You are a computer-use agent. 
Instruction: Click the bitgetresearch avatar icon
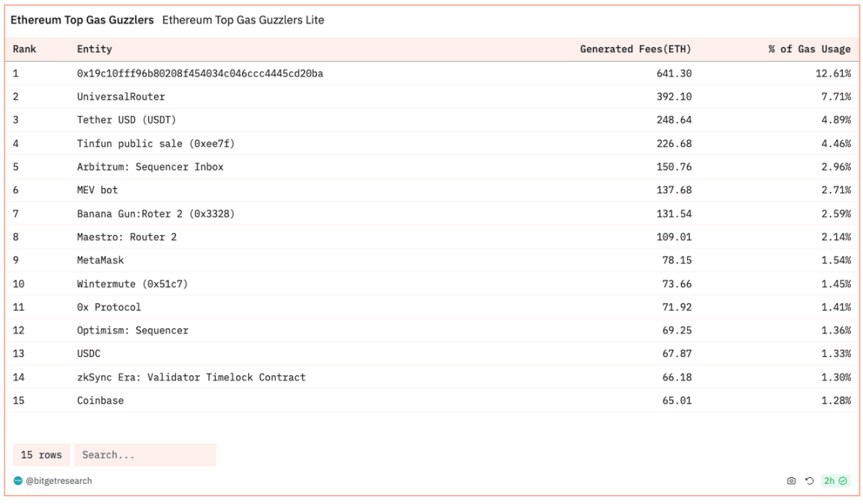click(x=18, y=481)
